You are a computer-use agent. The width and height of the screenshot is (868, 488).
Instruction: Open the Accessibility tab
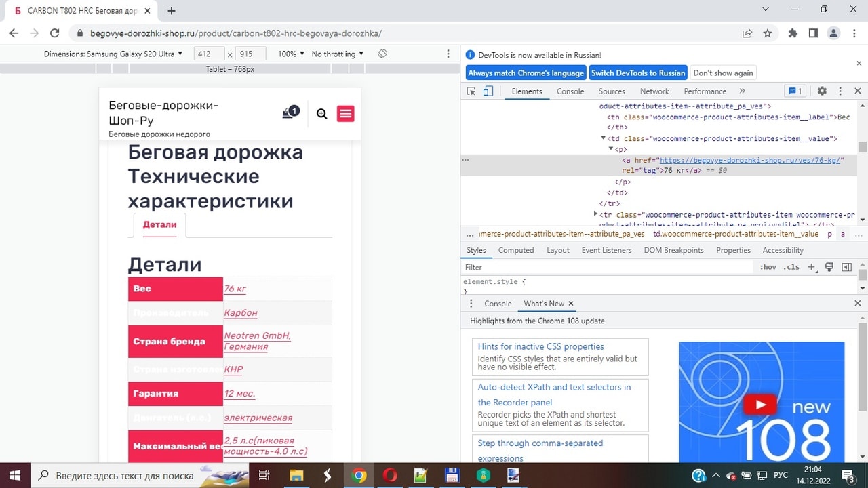[x=783, y=250]
